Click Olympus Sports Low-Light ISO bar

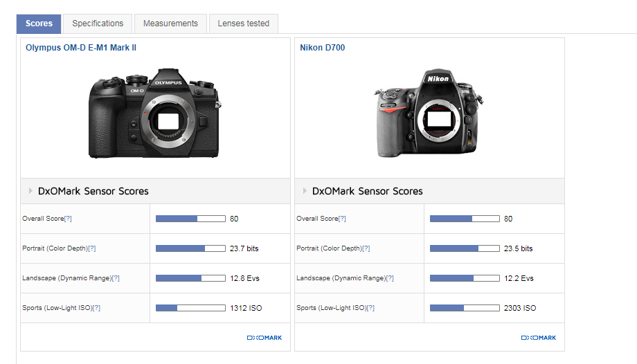coord(190,308)
